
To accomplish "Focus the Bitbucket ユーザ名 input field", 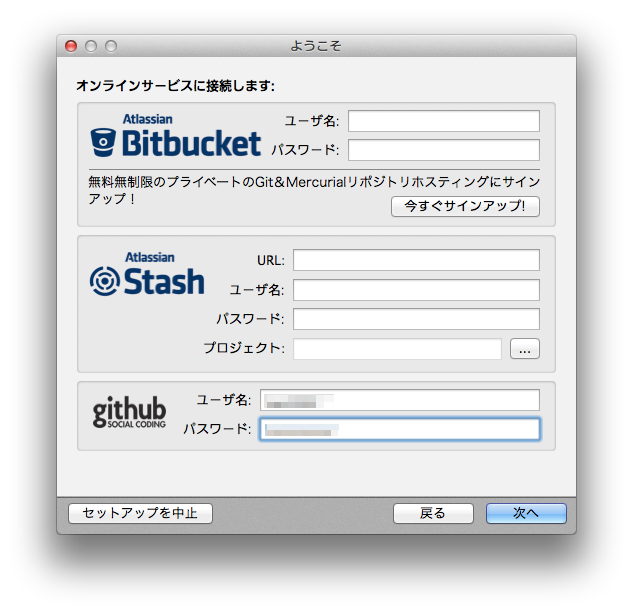I will [444, 121].
